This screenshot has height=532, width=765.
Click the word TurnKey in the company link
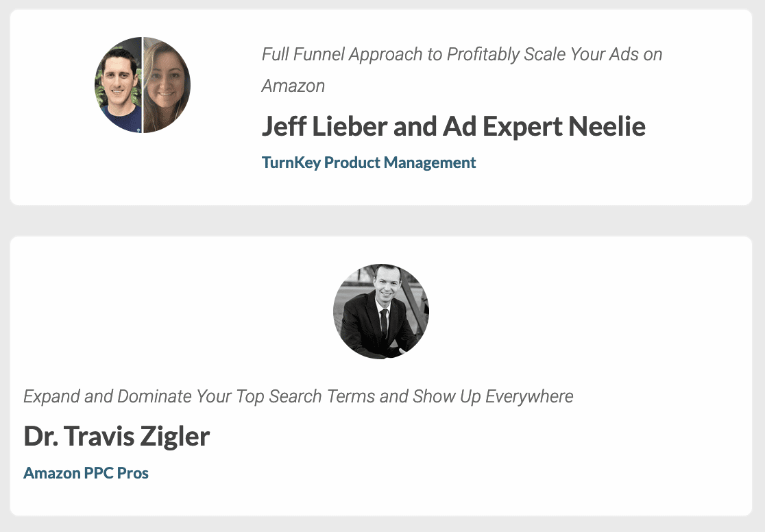click(x=291, y=162)
